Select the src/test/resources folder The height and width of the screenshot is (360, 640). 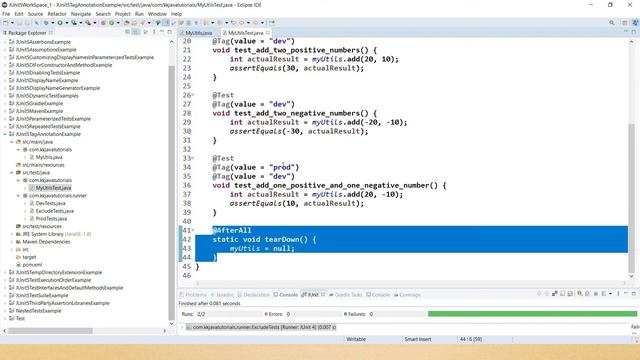[x=42, y=227]
